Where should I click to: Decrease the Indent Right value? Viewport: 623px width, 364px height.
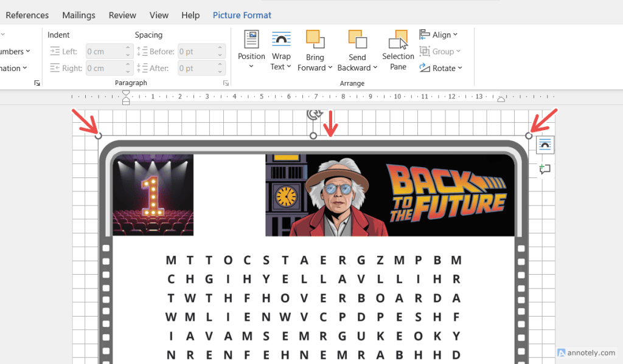point(128,72)
